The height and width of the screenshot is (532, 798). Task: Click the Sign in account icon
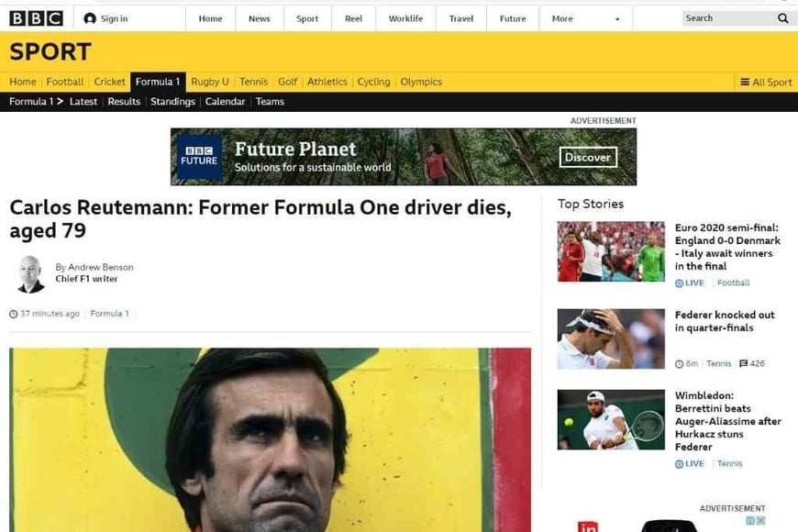coord(90,19)
